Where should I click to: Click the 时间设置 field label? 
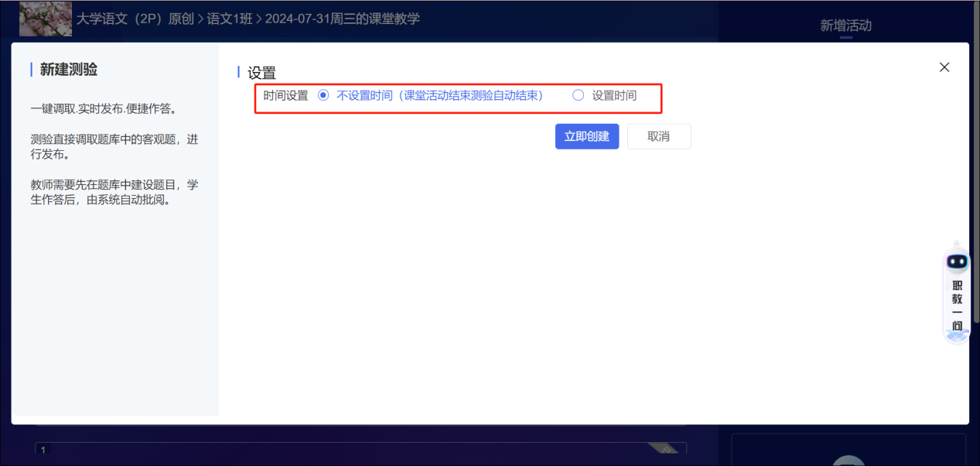point(285,96)
